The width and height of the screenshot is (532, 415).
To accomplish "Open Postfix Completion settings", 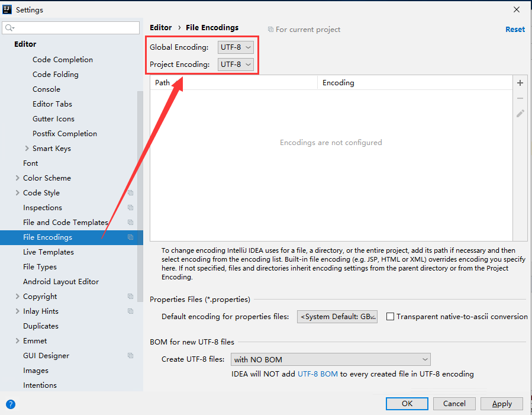I will pos(65,134).
